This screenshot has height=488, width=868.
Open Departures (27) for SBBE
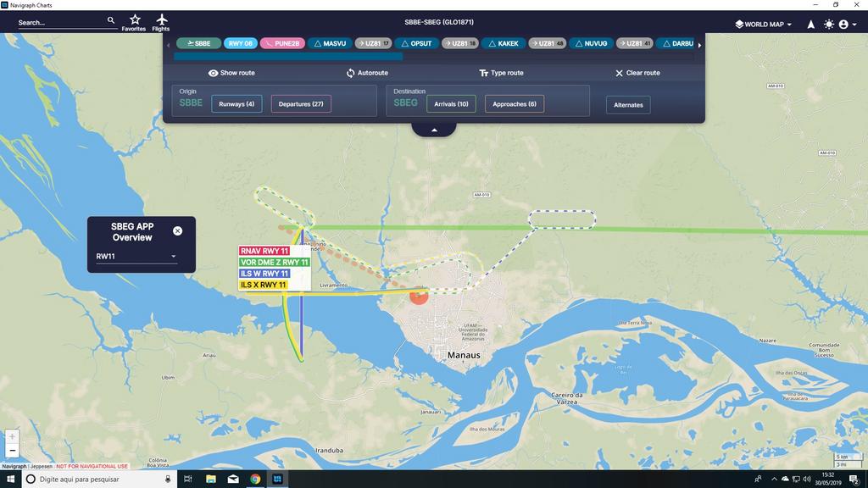(301, 104)
